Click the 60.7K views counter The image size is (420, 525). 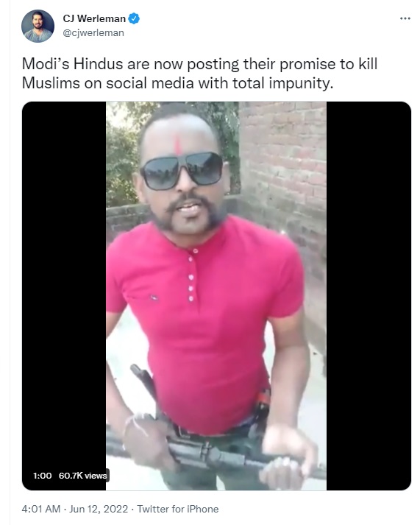tap(82, 476)
